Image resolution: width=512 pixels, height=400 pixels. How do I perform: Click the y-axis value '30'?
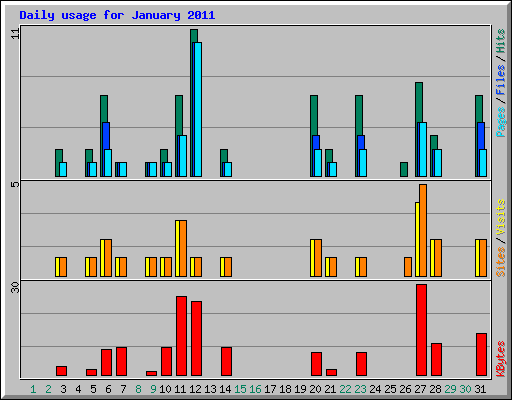tap(15, 288)
